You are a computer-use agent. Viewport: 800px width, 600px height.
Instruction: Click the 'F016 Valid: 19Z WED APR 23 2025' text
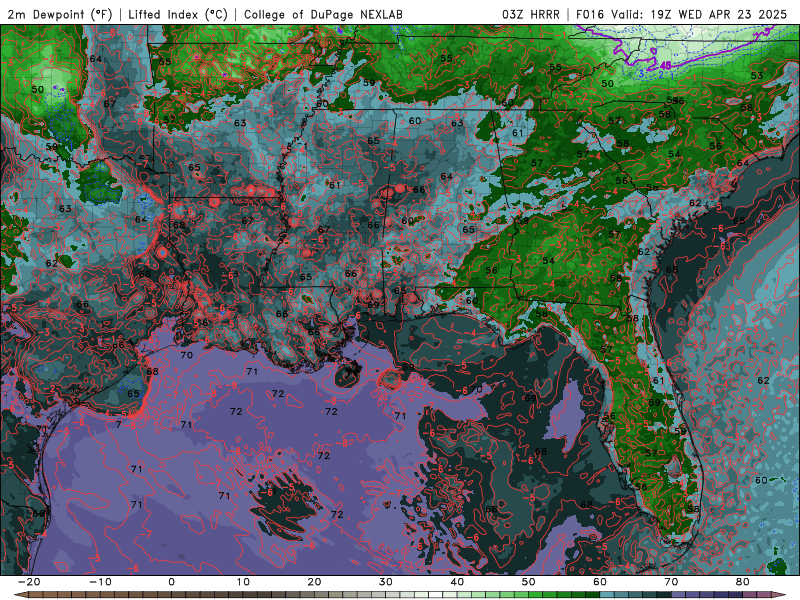point(682,14)
